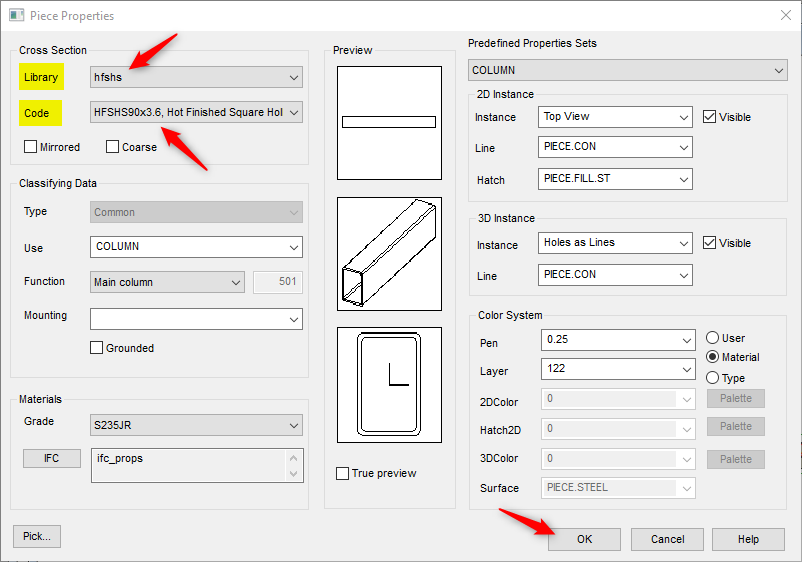
Task: Toggle the Coarse checkbox
Action: [113, 147]
